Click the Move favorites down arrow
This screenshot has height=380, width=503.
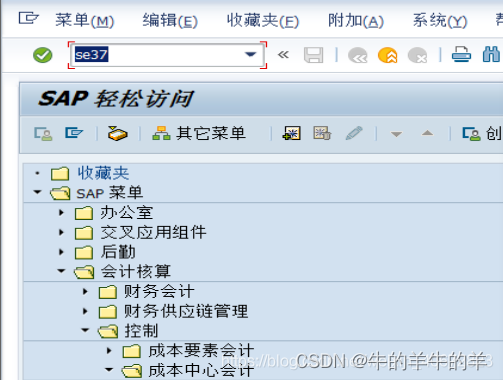[x=396, y=134]
